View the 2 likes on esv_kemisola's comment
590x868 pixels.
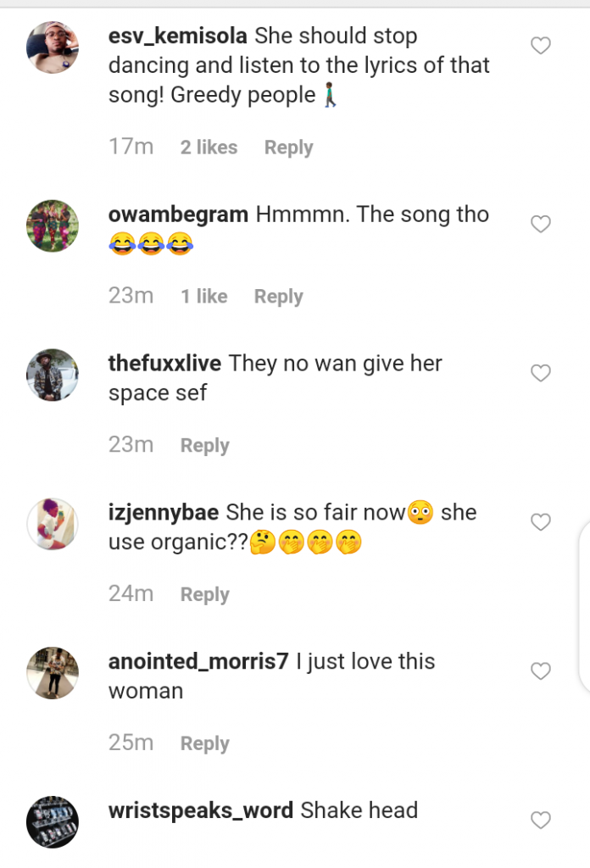(209, 147)
